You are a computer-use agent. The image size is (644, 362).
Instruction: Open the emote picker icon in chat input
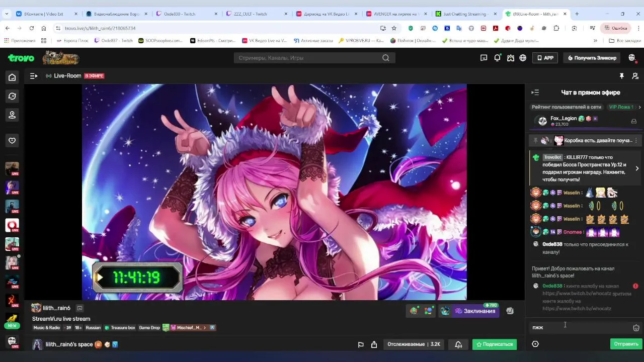(x=636, y=327)
